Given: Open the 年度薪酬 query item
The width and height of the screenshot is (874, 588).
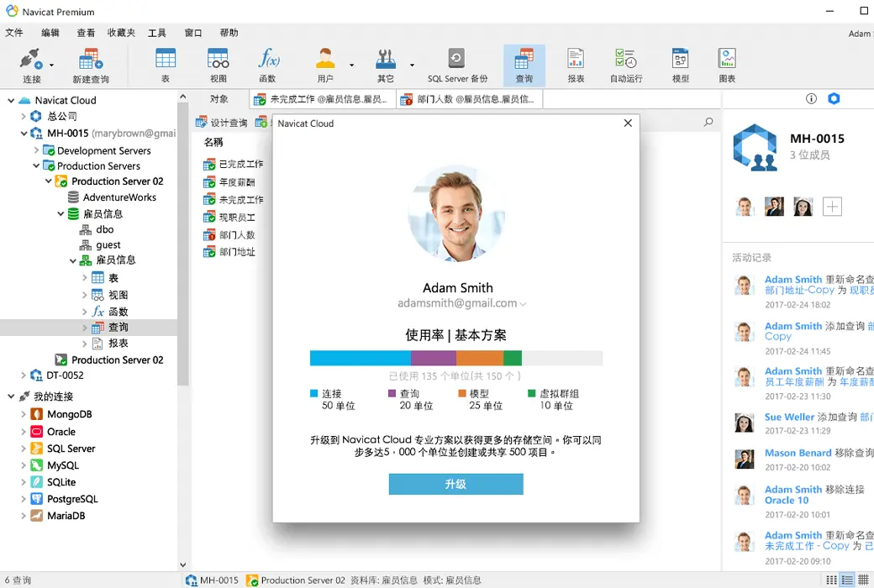Looking at the screenshot, I should tap(229, 182).
